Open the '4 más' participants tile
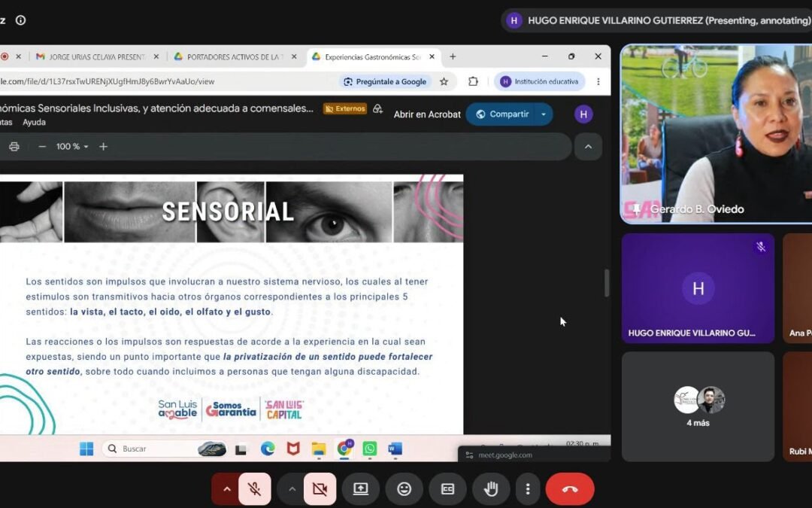This screenshot has height=508, width=812. coord(698,406)
